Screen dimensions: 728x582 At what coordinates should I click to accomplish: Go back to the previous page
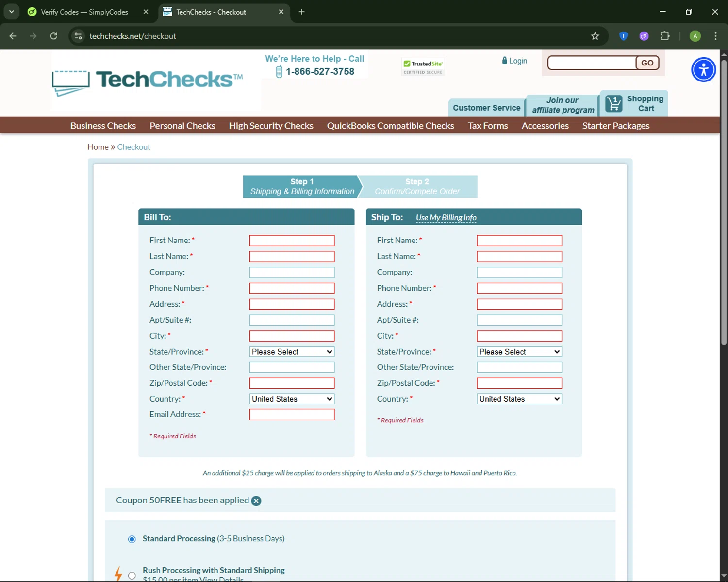(13, 36)
